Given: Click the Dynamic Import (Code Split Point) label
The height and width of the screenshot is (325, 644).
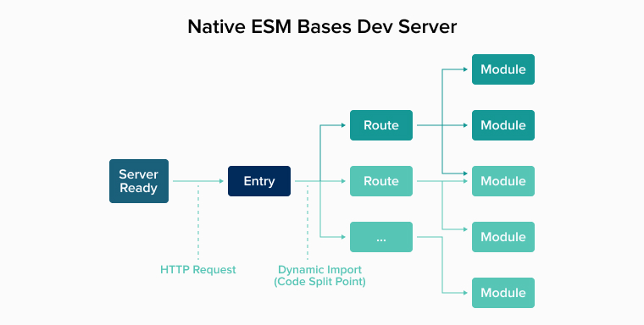Looking at the screenshot, I should tap(319, 275).
